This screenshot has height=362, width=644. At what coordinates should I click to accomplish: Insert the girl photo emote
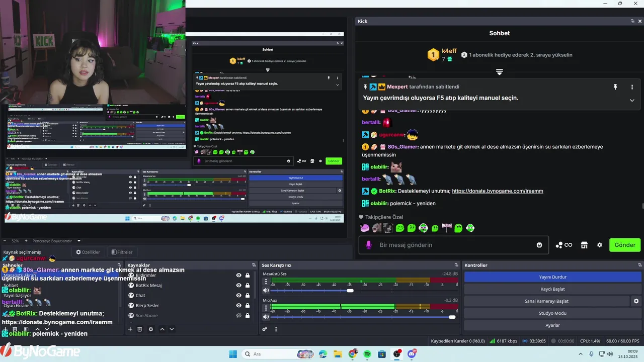pos(388,228)
